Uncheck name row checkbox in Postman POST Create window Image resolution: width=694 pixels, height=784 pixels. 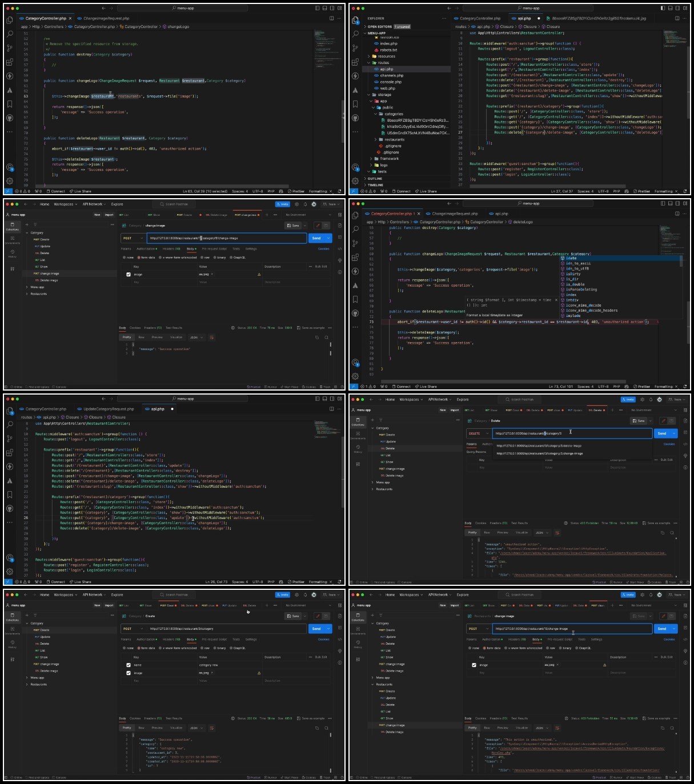129,665
